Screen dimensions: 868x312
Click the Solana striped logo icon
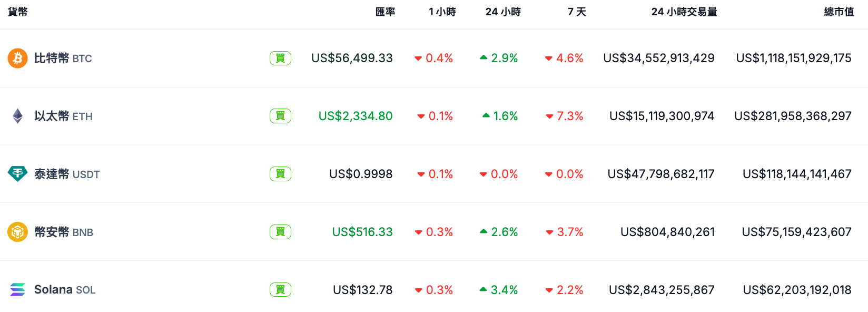click(x=17, y=289)
